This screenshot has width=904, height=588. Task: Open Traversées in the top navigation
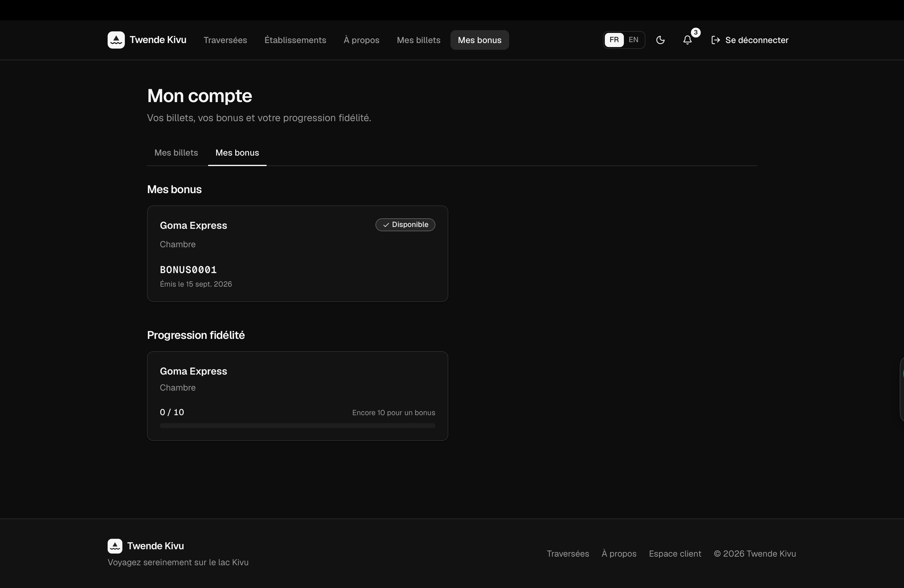point(225,40)
